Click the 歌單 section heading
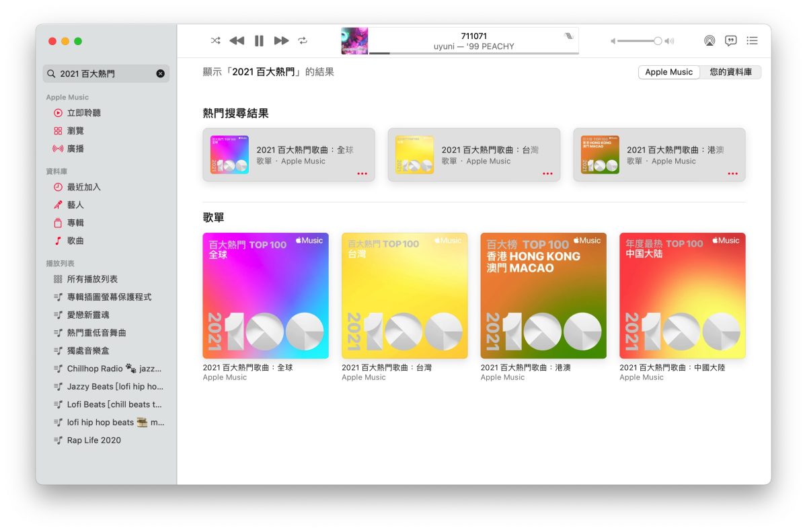The image size is (807, 532). (214, 217)
